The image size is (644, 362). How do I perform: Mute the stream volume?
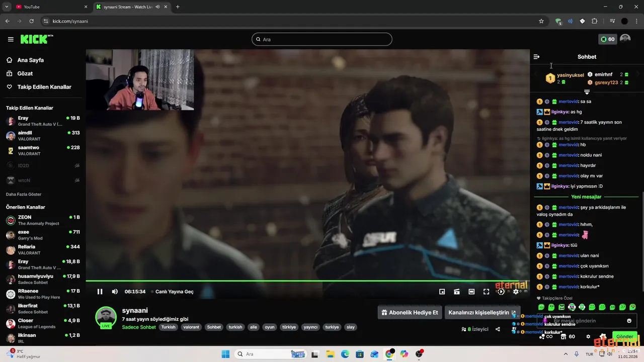point(115,292)
